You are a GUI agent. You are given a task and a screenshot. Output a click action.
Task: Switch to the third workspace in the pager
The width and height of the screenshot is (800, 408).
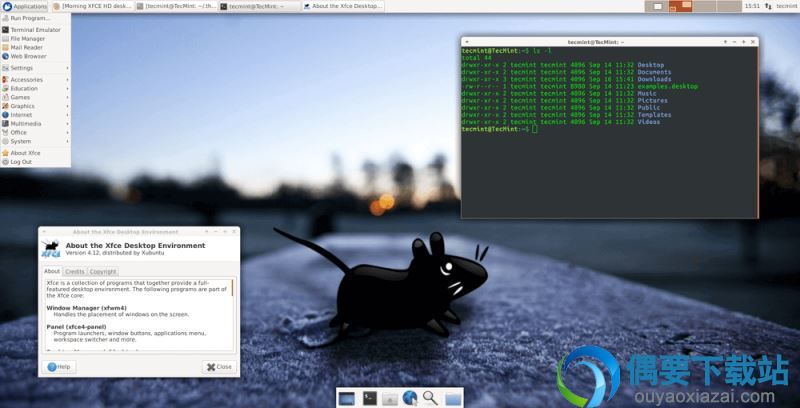click(705, 6)
